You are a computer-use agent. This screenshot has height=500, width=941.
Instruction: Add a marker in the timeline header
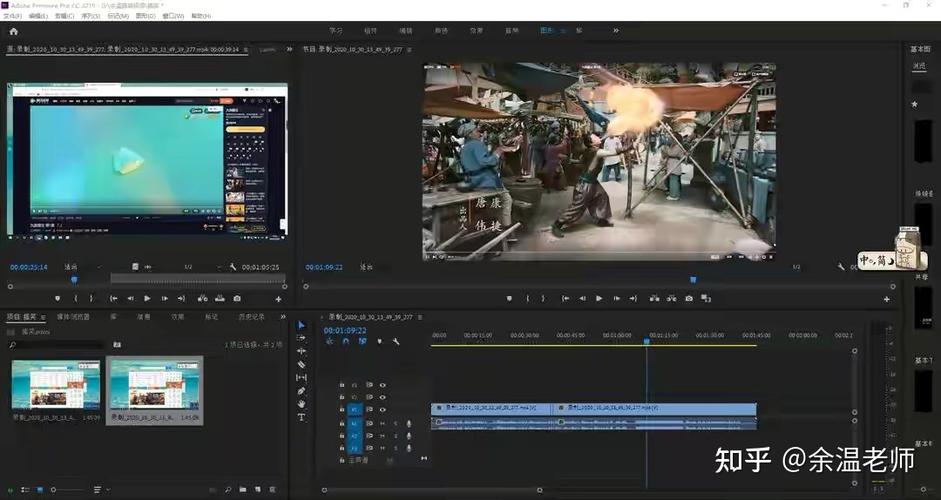[x=379, y=341]
